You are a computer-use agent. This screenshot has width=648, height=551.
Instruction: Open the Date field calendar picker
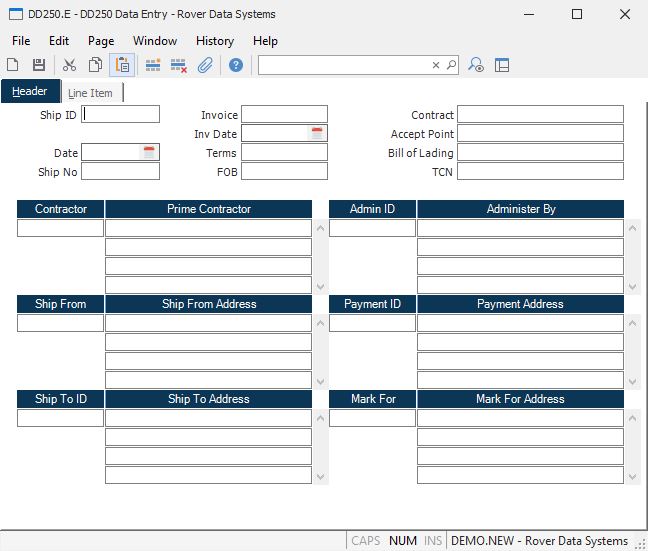(149, 153)
